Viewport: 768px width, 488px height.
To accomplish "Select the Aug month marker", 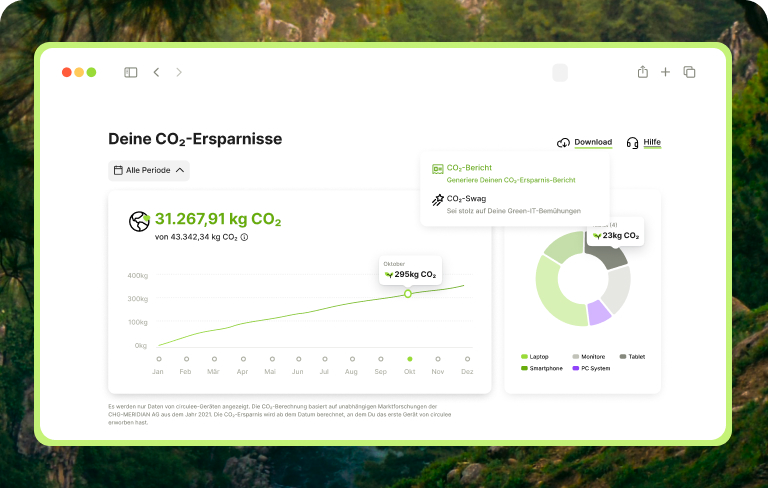I will (352, 359).
